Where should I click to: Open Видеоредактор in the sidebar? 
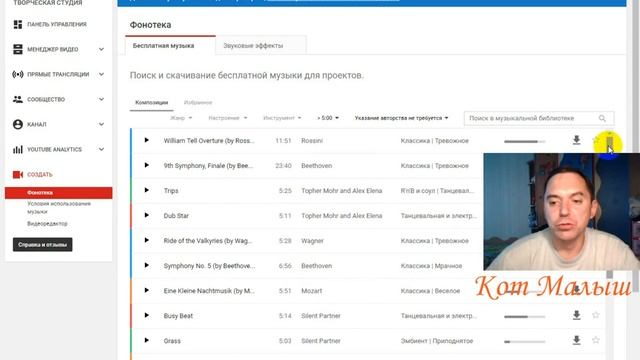tap(47, 224)
